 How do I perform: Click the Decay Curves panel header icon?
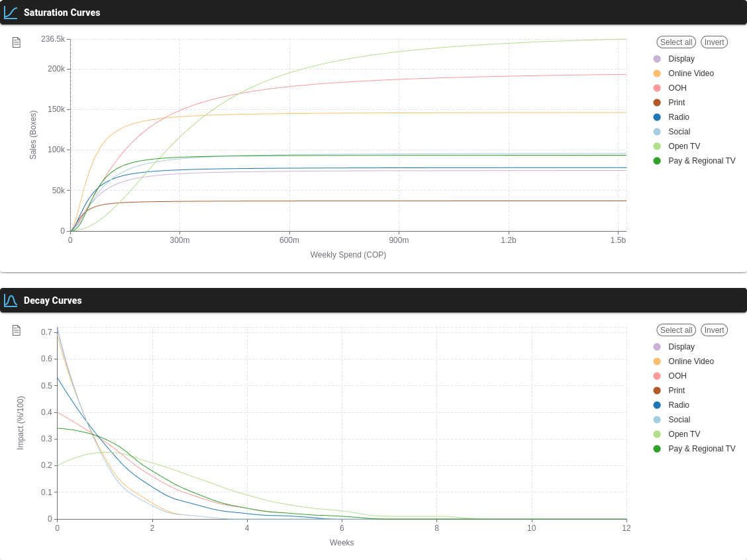11,301
